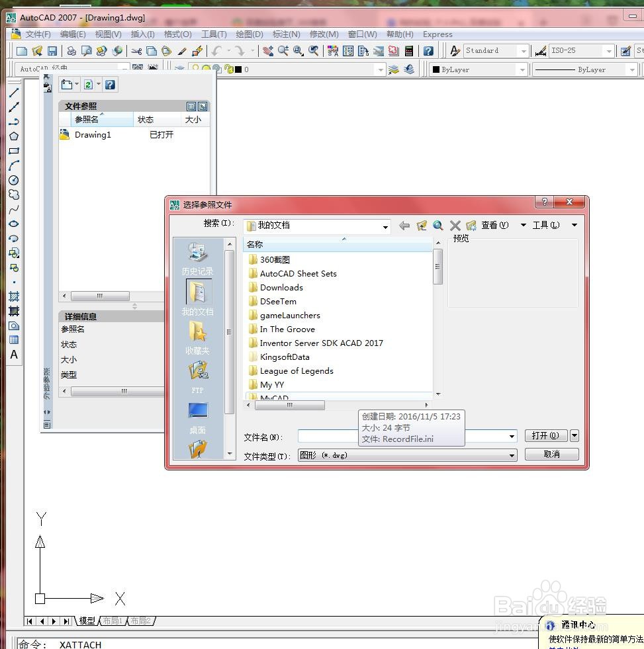Open the ISO-25 dimension style dropdown
The height and width of the screenshot is (649, 644).
609,51
